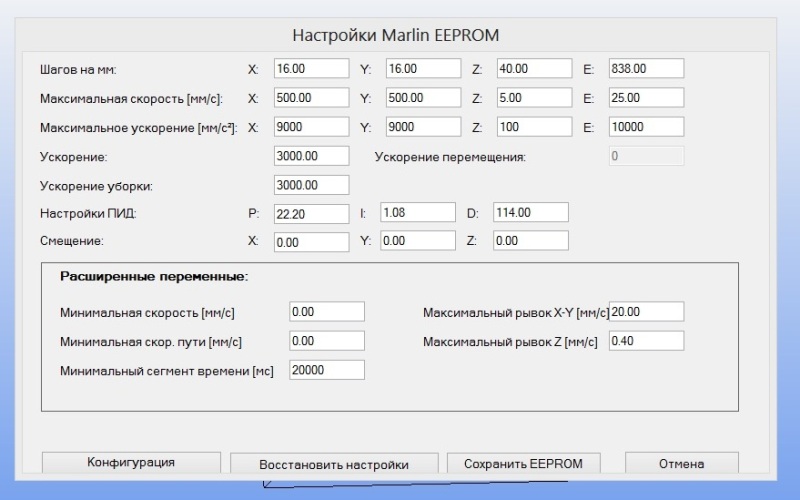Click the Steps per mm X field 16.00
This screenshot has width=800, height=500.
pyautogui.click(x=311, y=68)
